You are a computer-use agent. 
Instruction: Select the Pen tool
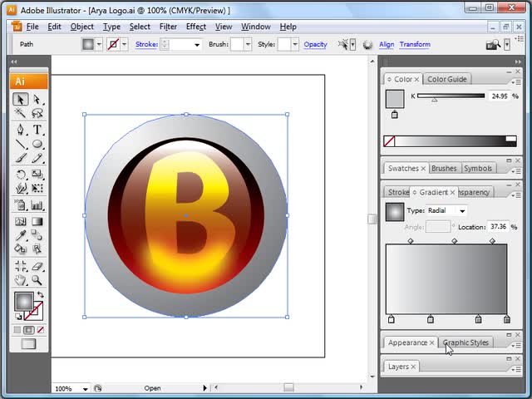[x=20, y=130]
